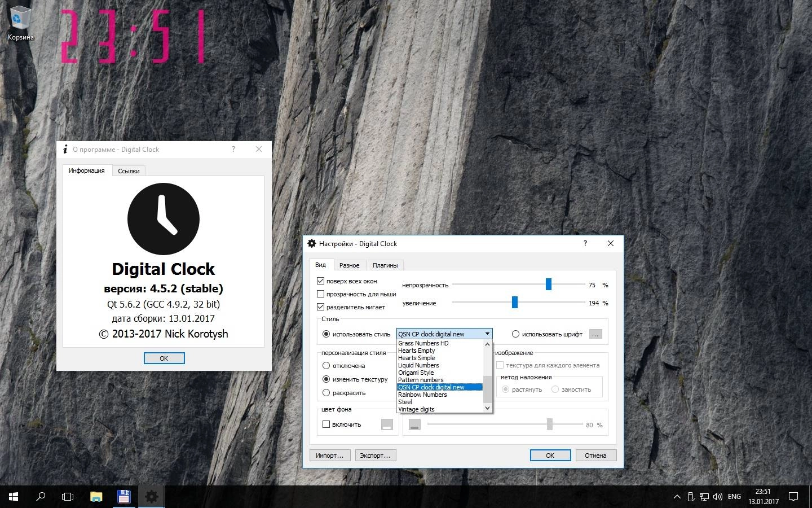The image size is (812, 508).
Task: Click the ENG language indicator
Action: click(x=734, y=497)
